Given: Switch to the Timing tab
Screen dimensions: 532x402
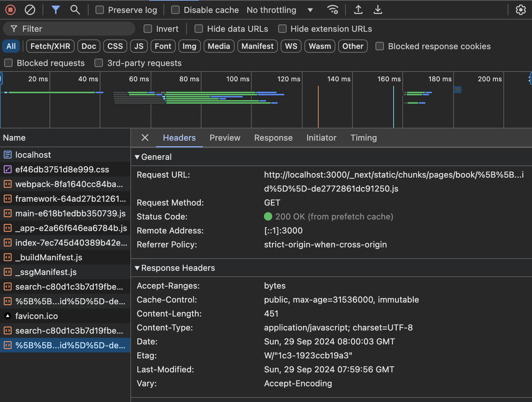Looking at the screenshot, I should (363, 138).
